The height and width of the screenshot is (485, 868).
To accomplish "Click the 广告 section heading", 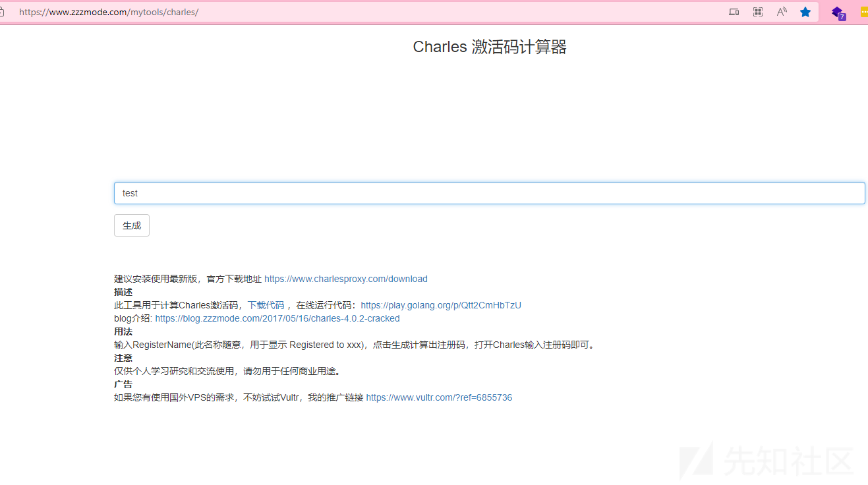I will pos(123,384).
